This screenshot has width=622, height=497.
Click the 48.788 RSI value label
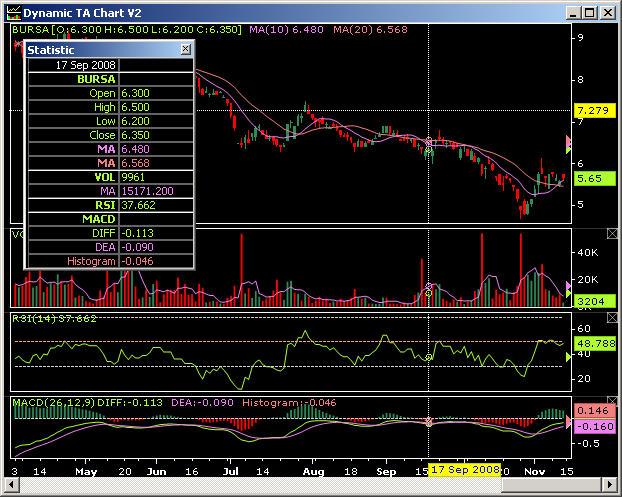pyautogui.click(x=595, y=343)
